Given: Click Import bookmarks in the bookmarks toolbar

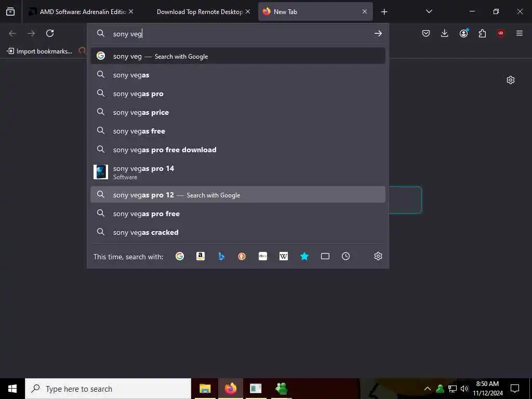Looking at the screenshot, I should coord(39,51).
